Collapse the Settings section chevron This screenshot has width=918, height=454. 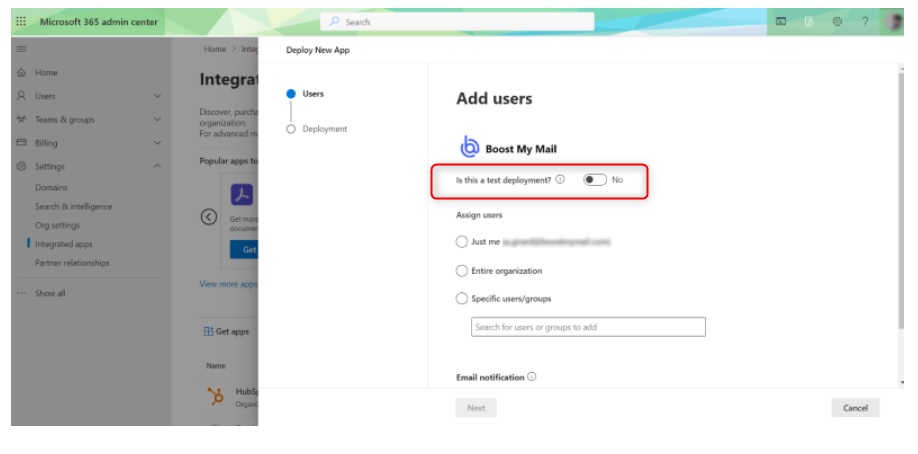157,166
